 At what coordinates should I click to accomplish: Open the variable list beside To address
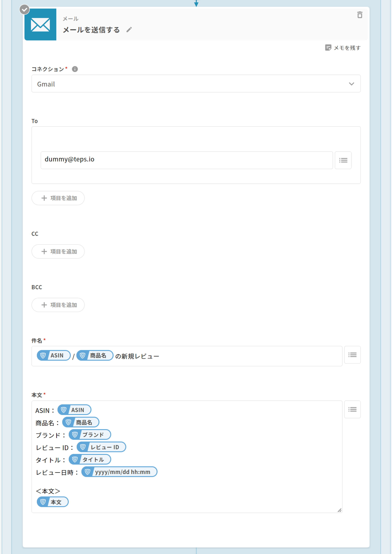[x=343, y=160]
